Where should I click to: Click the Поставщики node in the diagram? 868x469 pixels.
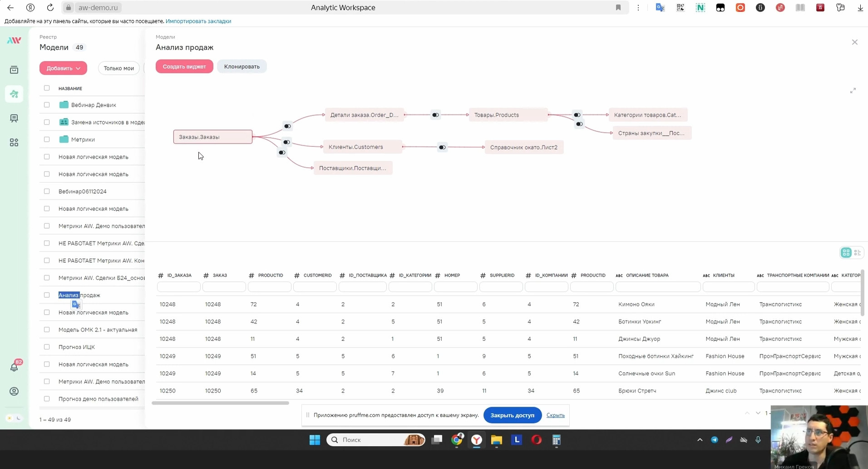353,168
